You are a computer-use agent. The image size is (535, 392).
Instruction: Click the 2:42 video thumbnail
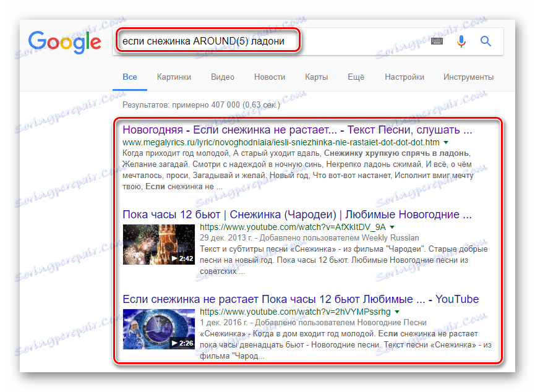tap(159, 244)
